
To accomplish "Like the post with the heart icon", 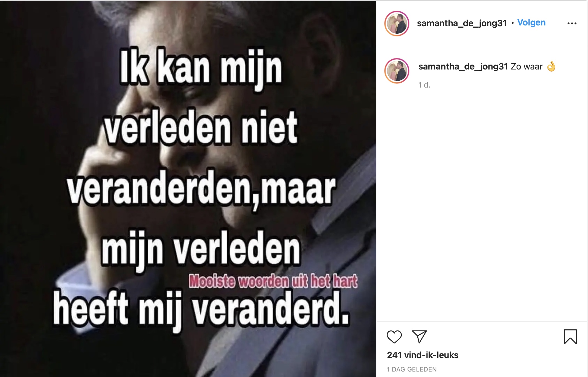I will (x=394, y=337).
